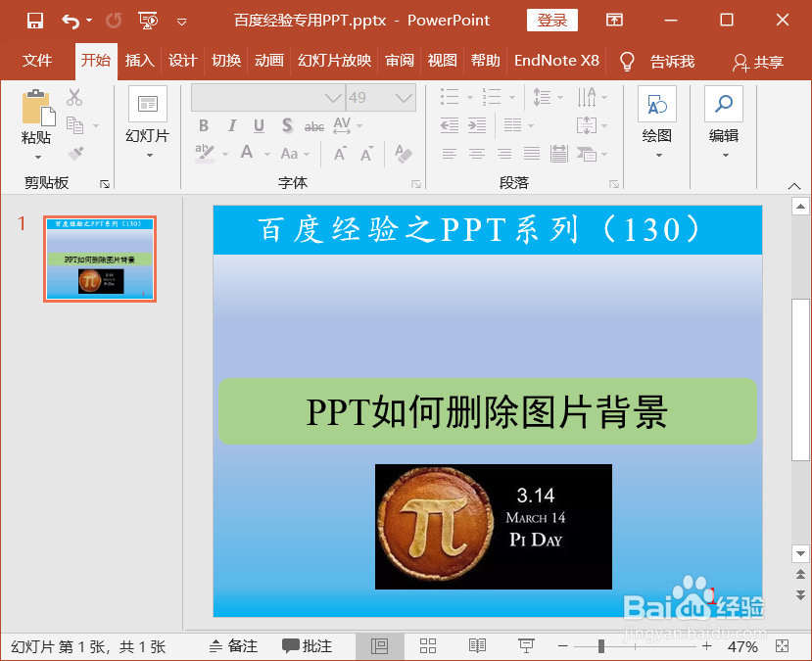Collapse the ribbon with the chevron
Viewport: 812px width, 661px height.
[793, 184]
